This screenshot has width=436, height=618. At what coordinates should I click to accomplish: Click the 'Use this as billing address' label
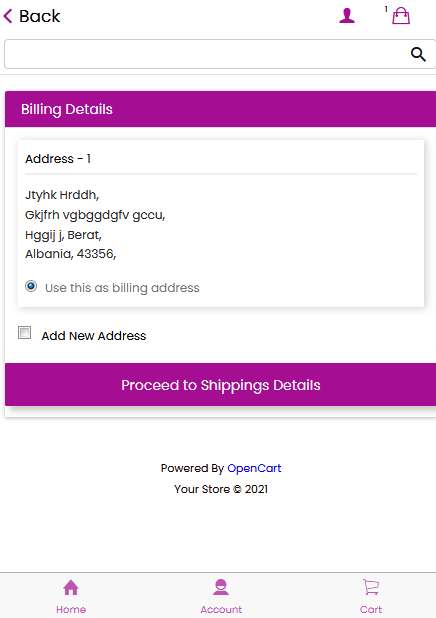click(x=122, y=288)
